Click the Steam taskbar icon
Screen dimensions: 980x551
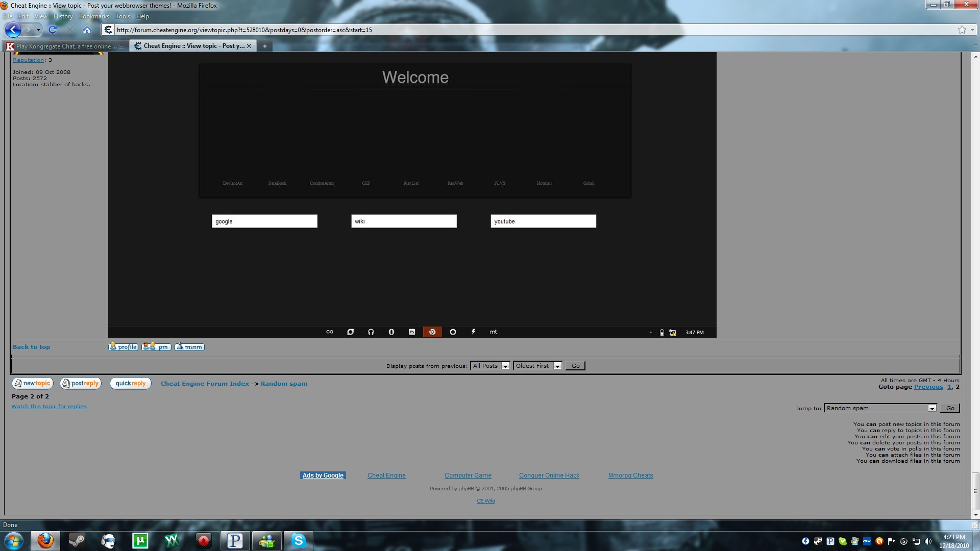(x=77, y=540)
